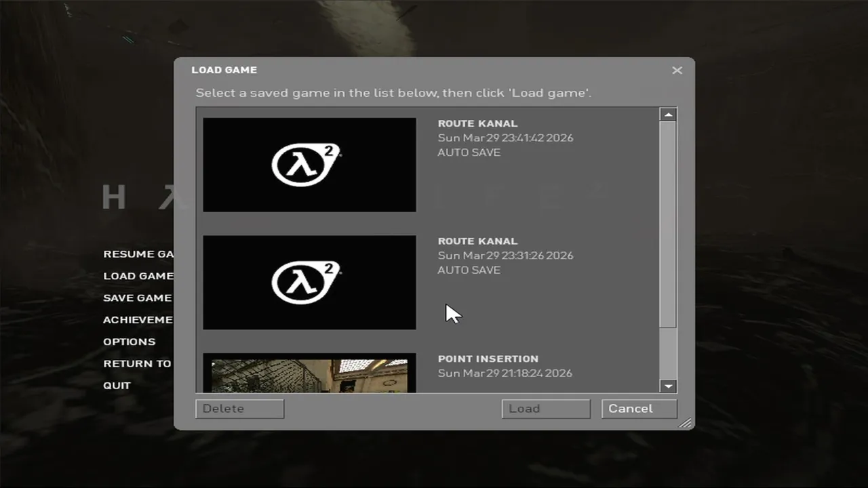Click AUTO SAVE label under 23:41:42 save
The height and width of the screenshot is (488, 868).
469,152
